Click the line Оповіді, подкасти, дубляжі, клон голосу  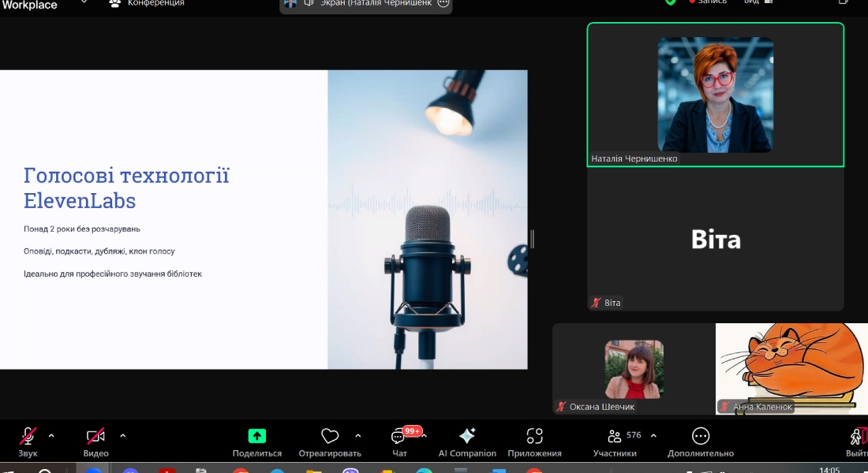click(99, 251)
